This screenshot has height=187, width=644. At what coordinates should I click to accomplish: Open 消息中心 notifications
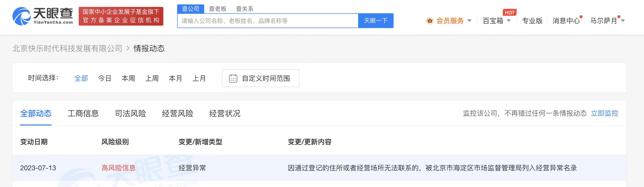click(566, 21)
